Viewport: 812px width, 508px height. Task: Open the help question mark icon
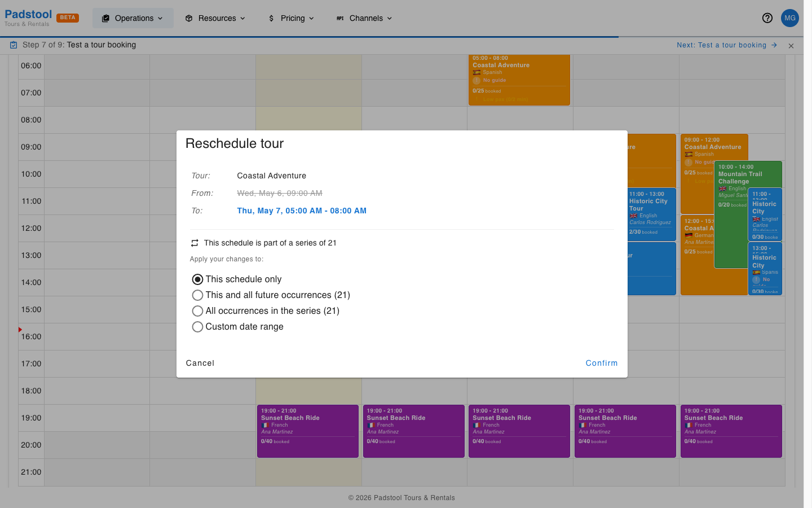tap(767, 18)
